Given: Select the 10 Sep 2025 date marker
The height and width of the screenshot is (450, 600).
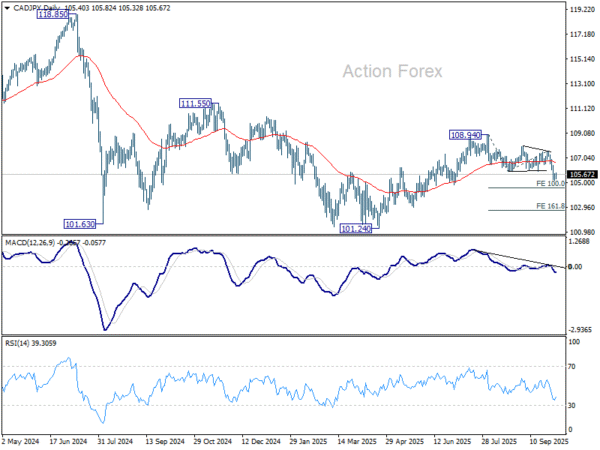Looking at the screenshot, I should coord(537,439).
